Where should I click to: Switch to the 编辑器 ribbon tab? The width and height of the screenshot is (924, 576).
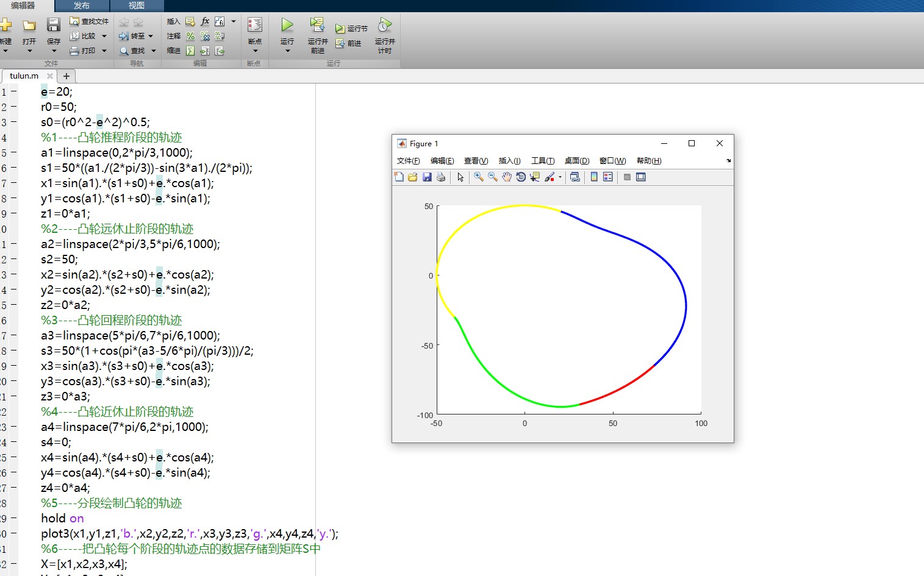tap(23, 5)
